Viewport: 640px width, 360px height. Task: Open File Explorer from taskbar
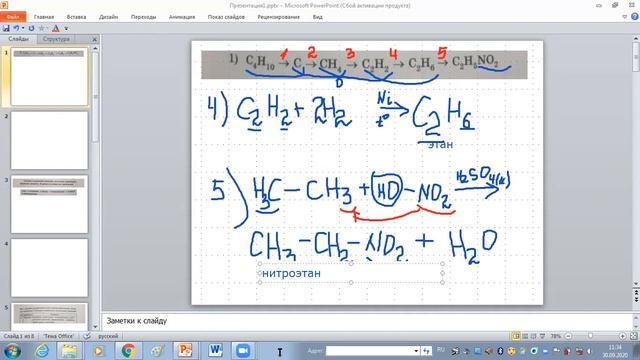tap(69, 351)
